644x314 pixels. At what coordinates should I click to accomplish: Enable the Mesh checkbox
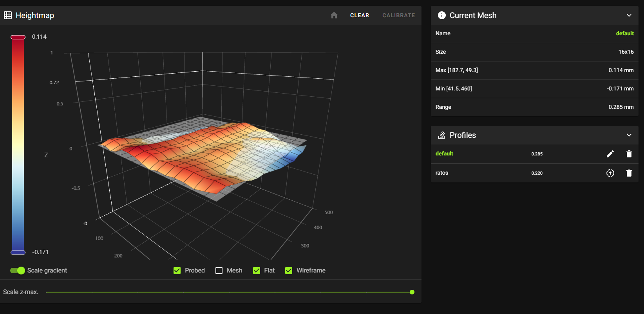point(219,271)
